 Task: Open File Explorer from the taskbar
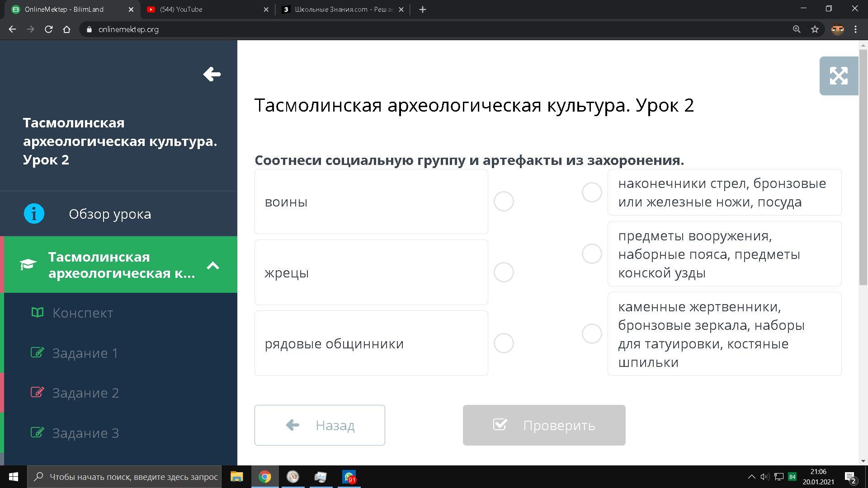point(236,477)
